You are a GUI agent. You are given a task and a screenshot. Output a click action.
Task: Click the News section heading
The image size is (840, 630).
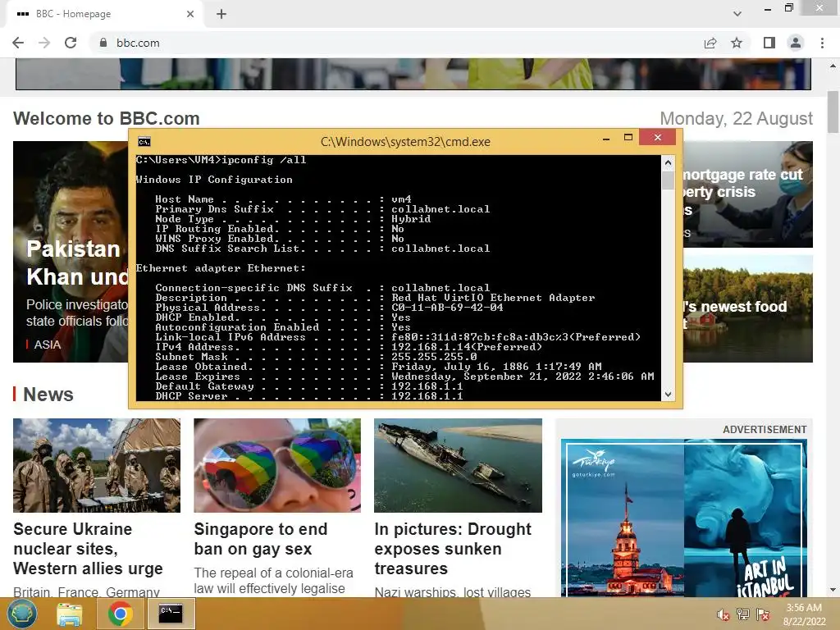point(48,395)
